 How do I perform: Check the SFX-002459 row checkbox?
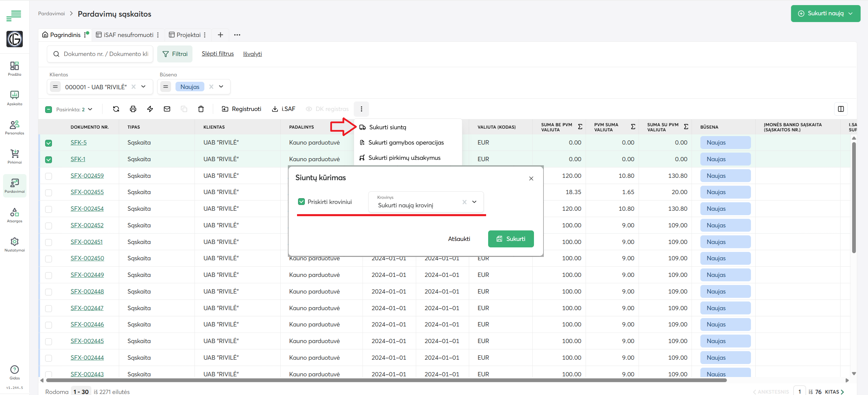[49, 176]
